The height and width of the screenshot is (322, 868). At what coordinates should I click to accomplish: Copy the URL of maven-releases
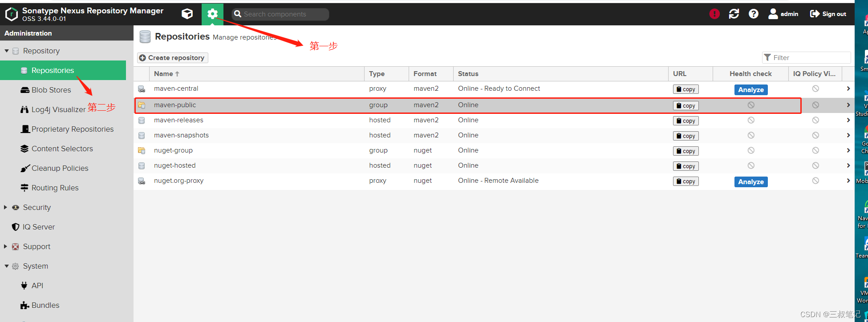pos(685,121)
